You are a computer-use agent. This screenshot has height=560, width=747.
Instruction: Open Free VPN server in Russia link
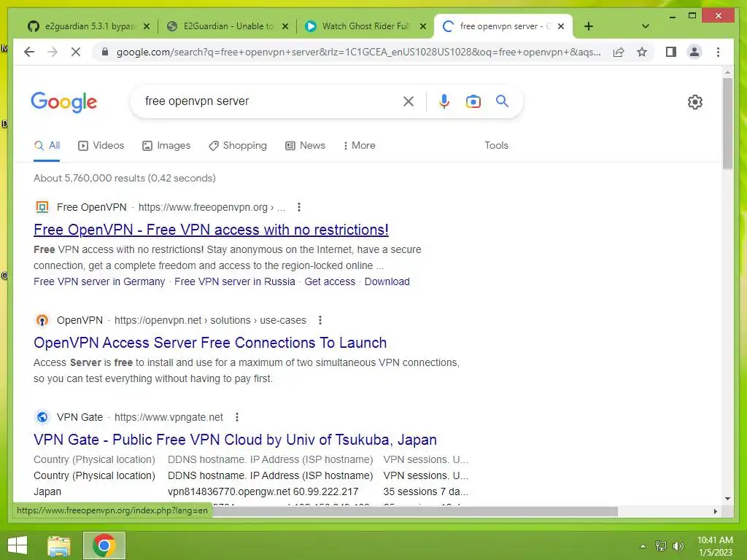click(x=235, y=281)
